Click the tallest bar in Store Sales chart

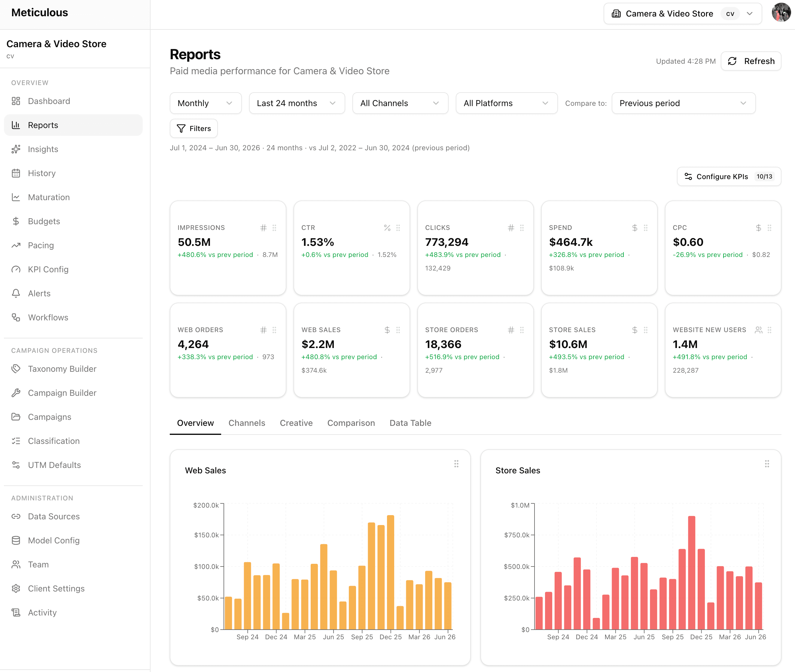coord(692,573)
